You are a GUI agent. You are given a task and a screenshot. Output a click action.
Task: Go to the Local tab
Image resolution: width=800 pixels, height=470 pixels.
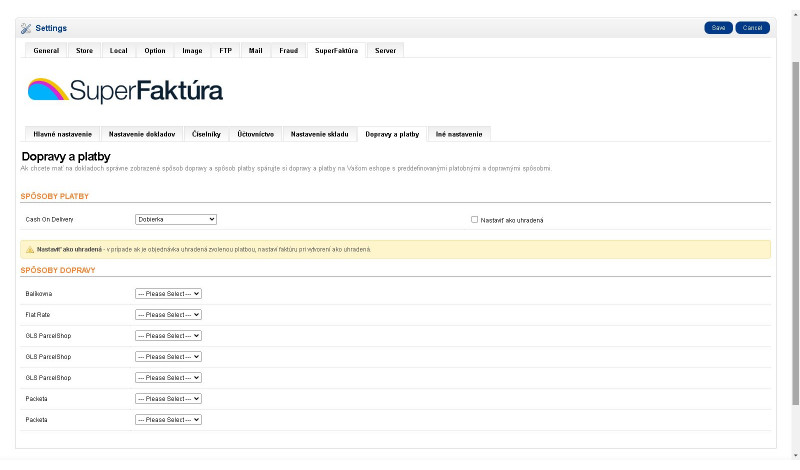pyautogui.click(x=118, y=51)
